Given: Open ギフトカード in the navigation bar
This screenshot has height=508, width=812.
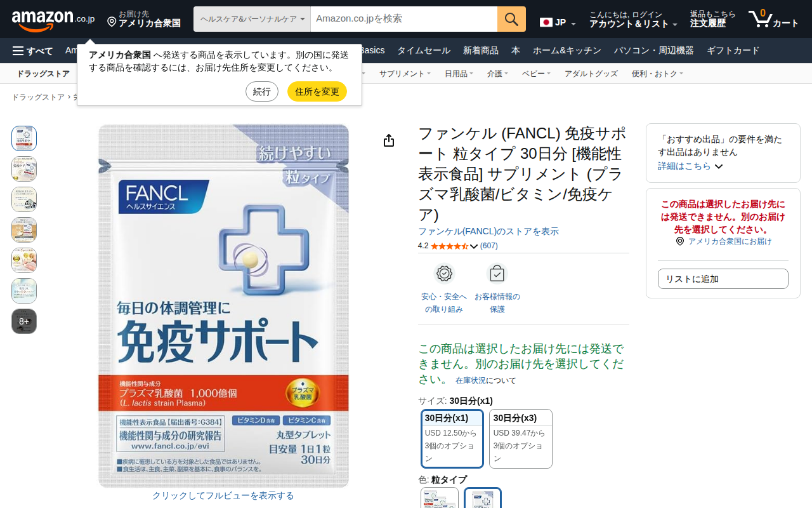Looking at the screenshot, I should (733, 51).
